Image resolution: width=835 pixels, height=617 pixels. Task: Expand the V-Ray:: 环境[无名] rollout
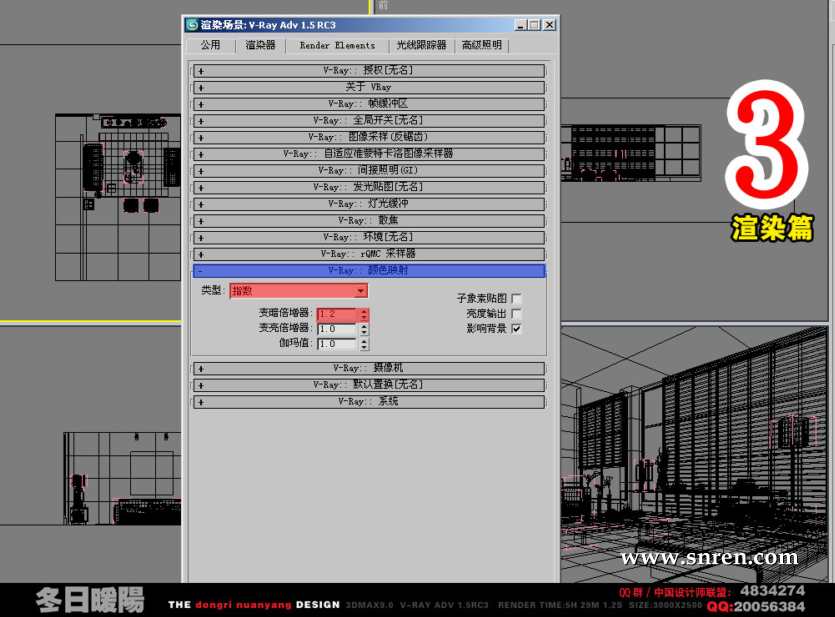click(x=369, y=237)
